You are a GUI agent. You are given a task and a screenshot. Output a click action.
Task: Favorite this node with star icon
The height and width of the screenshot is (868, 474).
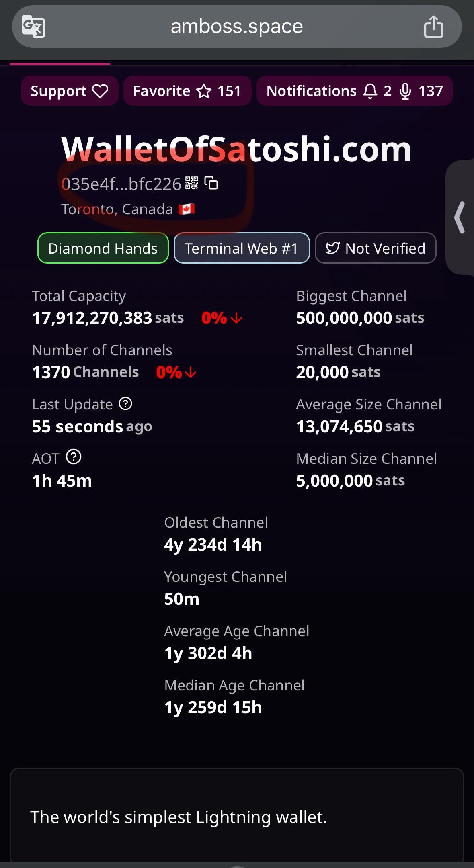click(204, 91)
